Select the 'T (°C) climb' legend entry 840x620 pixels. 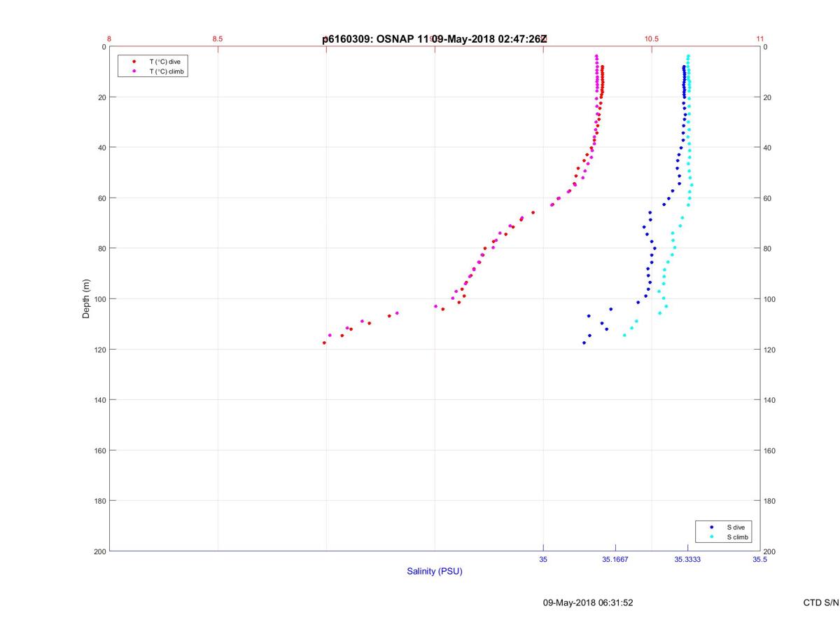(167, 71)
